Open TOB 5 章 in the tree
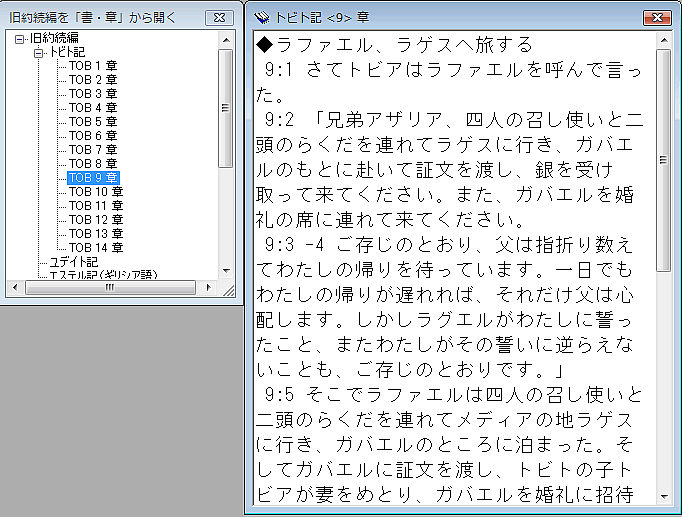Screen dimensions: 682x517 (x=93, y=122)
